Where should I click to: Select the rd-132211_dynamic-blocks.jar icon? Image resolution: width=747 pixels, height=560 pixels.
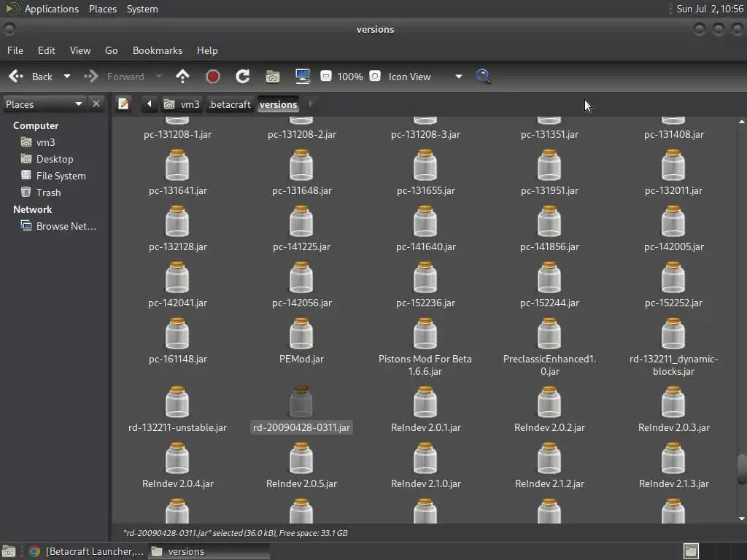[673, 334]
